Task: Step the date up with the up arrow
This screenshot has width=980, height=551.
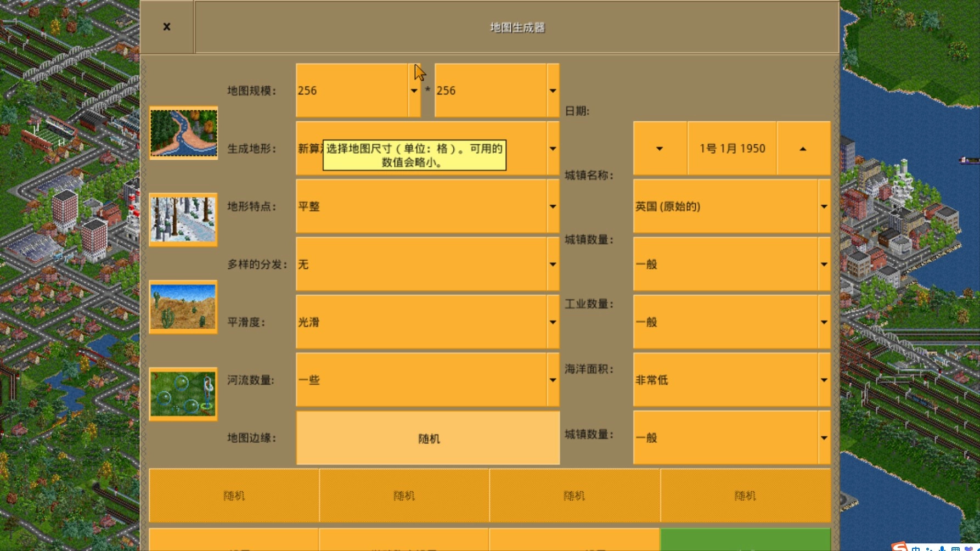Action: [x=803, y=148]
